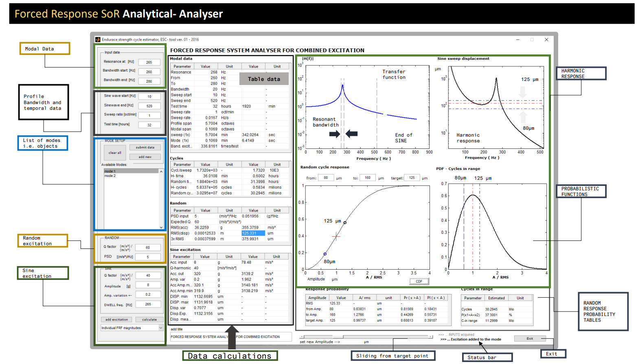The width and height of the screenshot is (638, 364).
Task: Click the 'Resonance at [Hz]' input field
Action: [x=149, y=62]
